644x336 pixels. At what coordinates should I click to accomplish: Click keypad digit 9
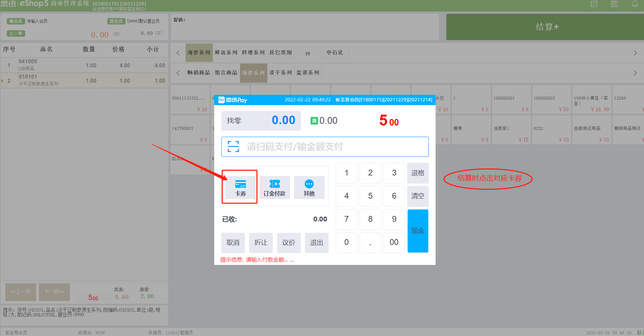(x=394, y=219)
